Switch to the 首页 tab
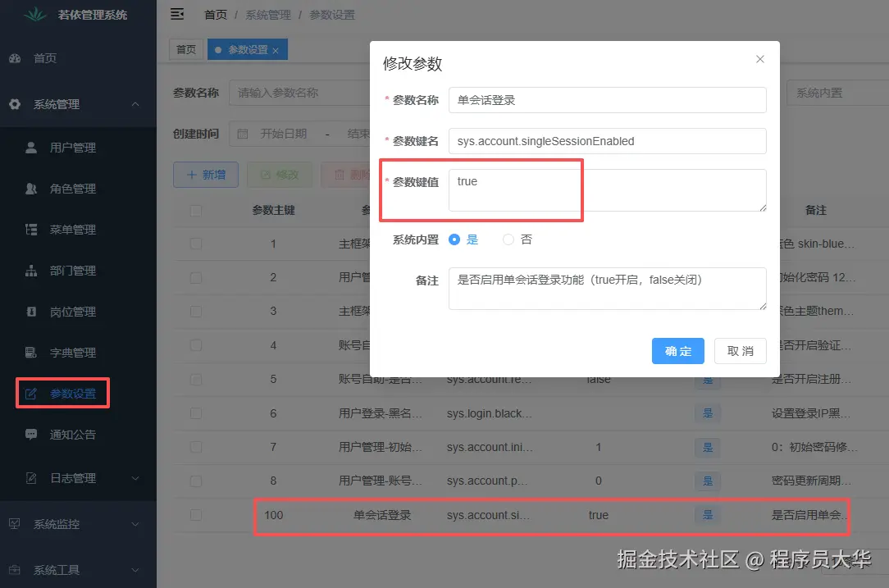Image resolution: width=889 pixels, height=588 pixels. (x=185, y=49)
